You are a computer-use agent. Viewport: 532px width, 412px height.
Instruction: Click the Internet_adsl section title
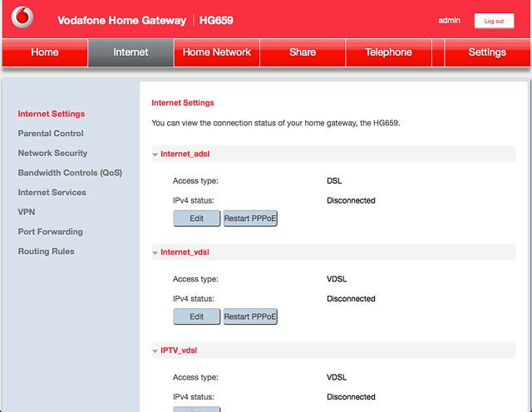coord(185,154)
